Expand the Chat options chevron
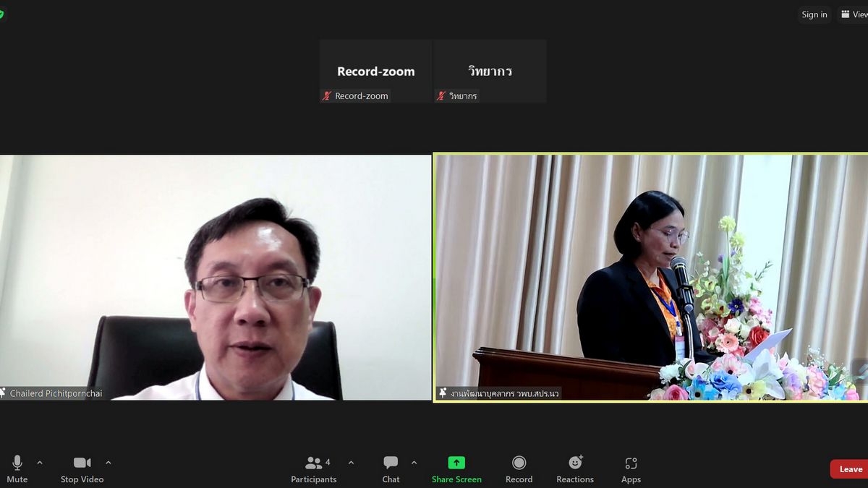Image resolution: width=868 pixels, height=488 pixels. tap(414, 463)
